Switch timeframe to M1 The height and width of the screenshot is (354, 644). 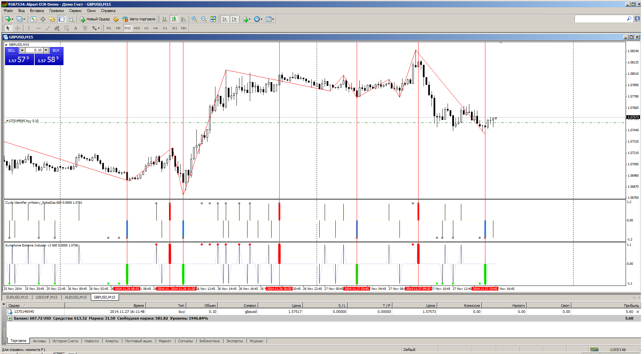click(x=109, y=28)
